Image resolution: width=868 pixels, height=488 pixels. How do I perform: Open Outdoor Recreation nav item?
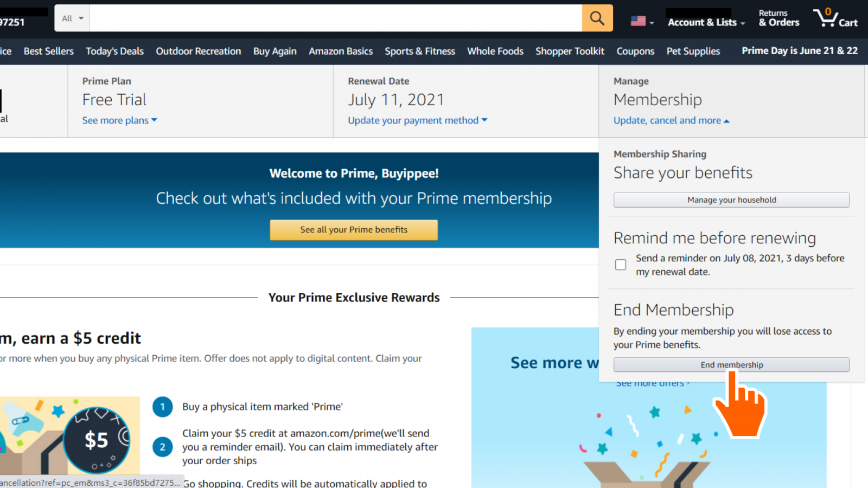pos(199,51)
